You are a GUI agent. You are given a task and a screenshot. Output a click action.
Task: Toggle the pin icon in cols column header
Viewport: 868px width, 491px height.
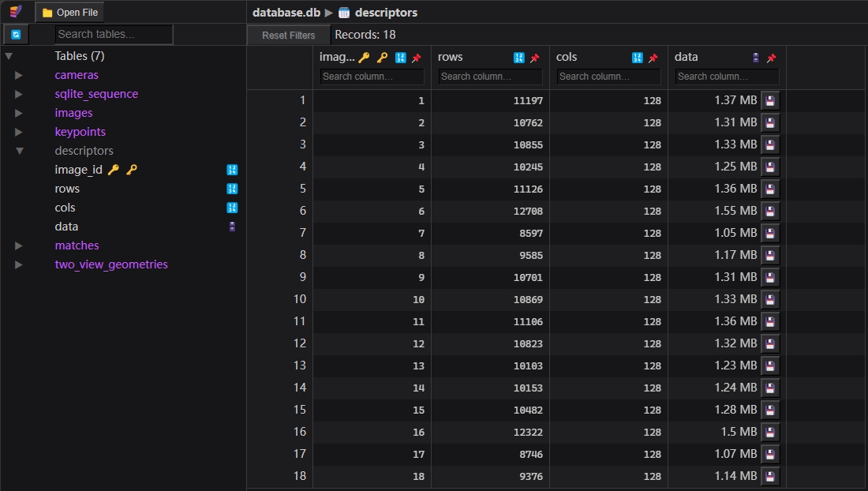pyautogui.click(x=653, y=58)
